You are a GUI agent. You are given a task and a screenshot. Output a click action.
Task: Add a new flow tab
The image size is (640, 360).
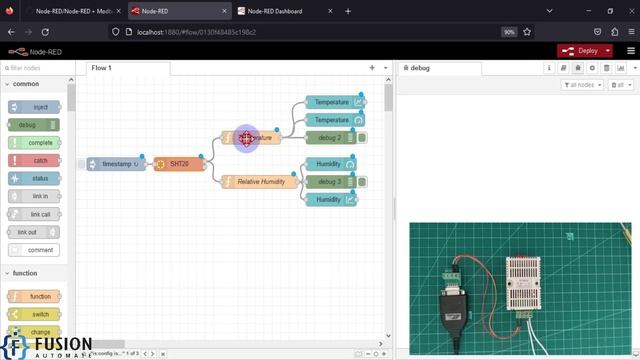pos(372,68)
